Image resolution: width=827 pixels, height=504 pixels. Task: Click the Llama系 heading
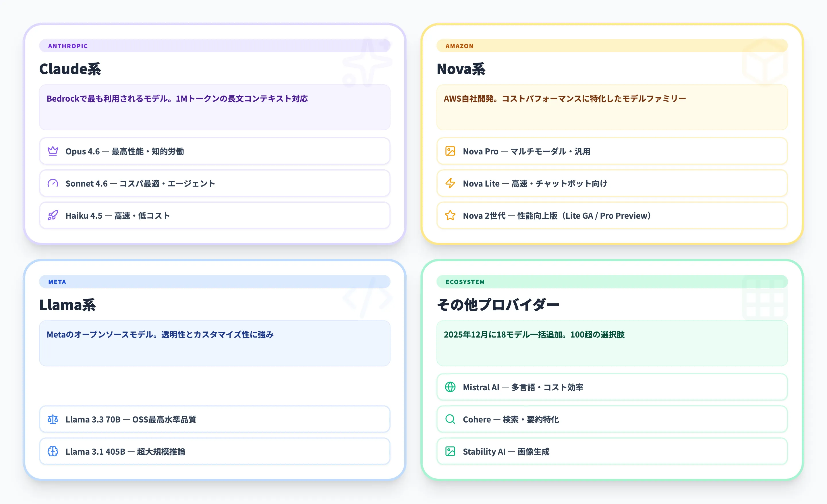(x=67, y=305)
